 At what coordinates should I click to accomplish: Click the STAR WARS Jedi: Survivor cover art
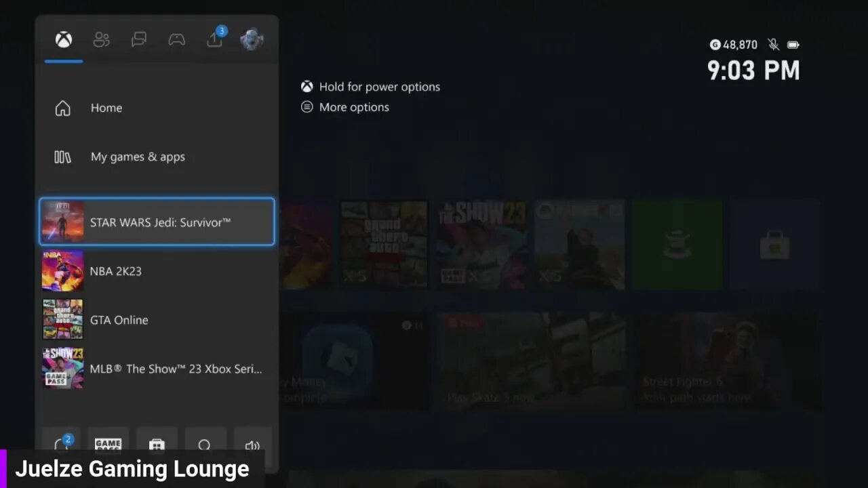point(63,222)
